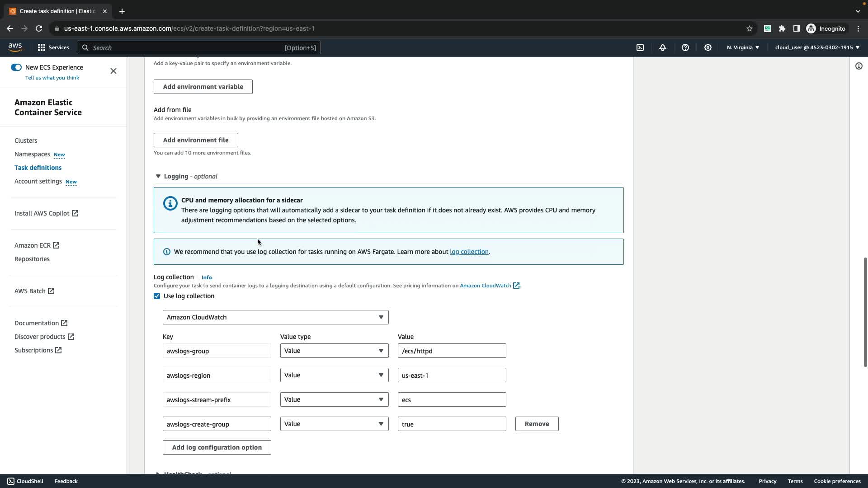The width and height of the screenshot is (868, 488).
Task: Open Clusters in the sidebar
Action: [26, 141]
